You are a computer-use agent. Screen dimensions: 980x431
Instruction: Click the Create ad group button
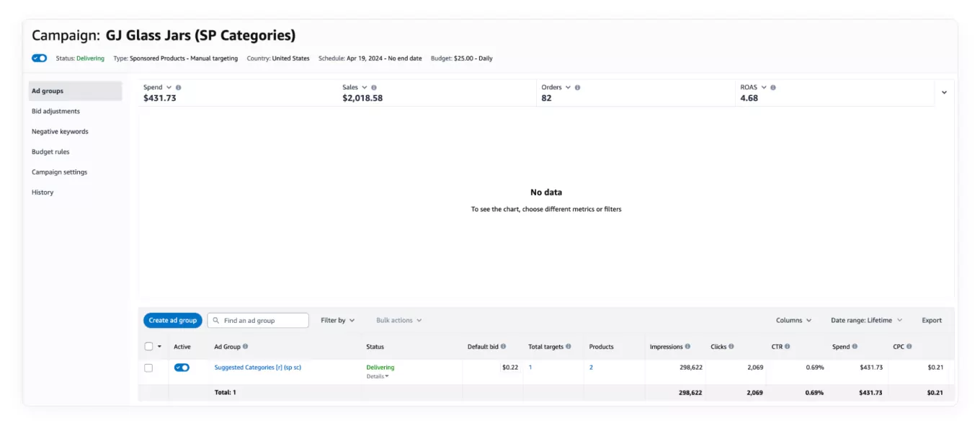(173, 320)
